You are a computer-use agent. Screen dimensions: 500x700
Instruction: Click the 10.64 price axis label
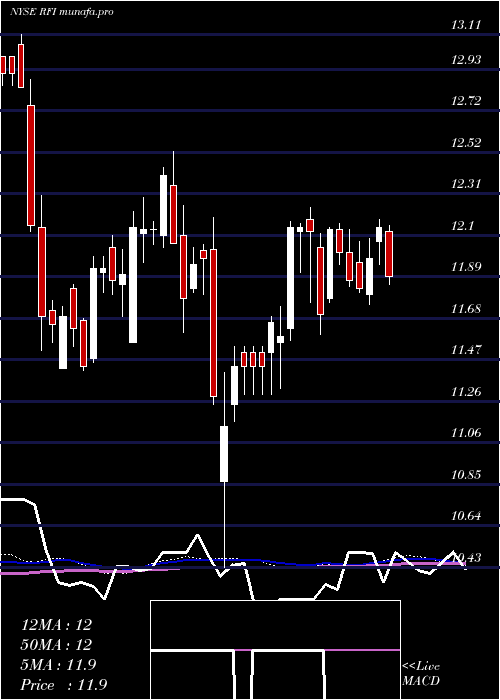(466, 516)
